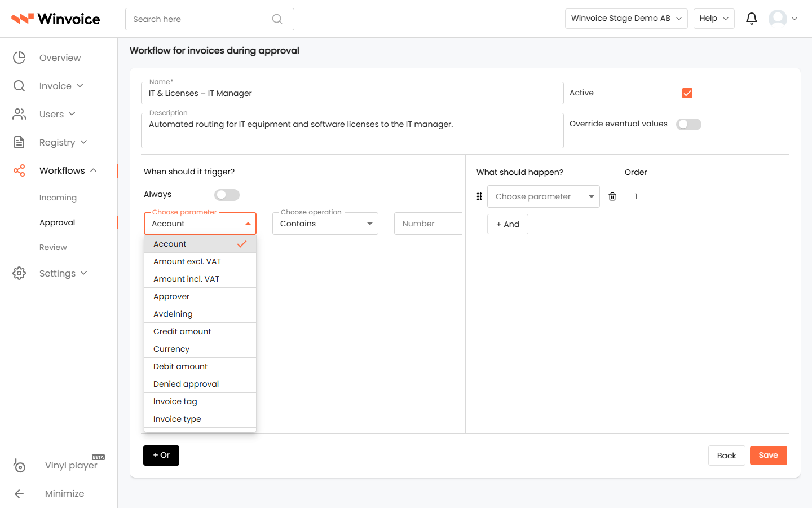Viewport: 812px width, 508px height.
Task: Save the workflow with the Save button
Action: click(768, 456)
